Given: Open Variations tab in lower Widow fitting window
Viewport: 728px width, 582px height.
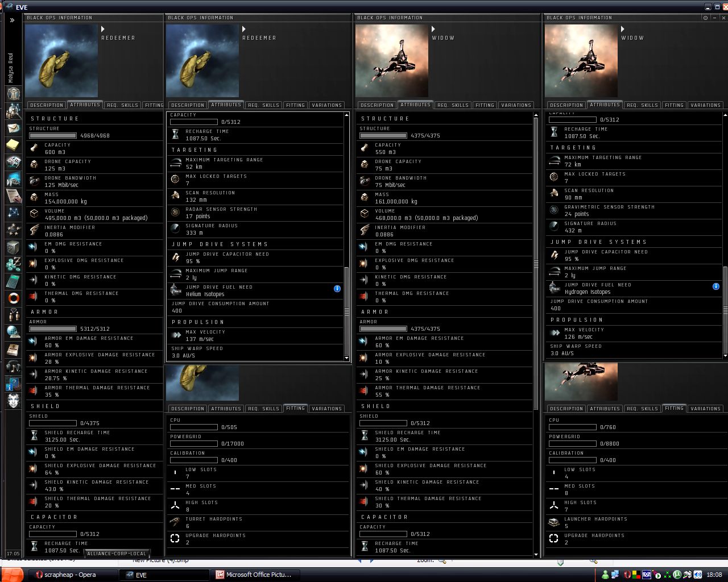Looking at the screenshot, I should coord(706,409).
